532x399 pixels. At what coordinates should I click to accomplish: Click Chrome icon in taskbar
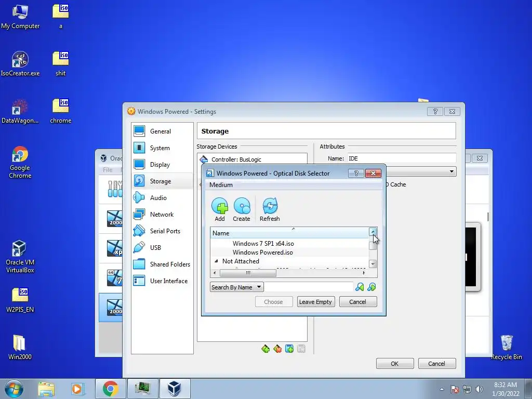110,389
